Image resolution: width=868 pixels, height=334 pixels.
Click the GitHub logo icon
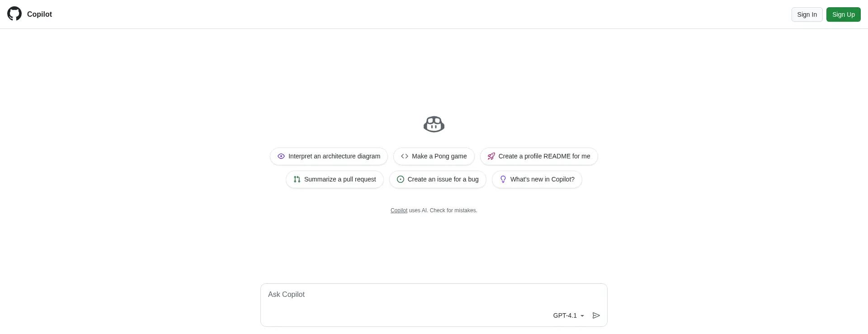click(x=14, y=14)
